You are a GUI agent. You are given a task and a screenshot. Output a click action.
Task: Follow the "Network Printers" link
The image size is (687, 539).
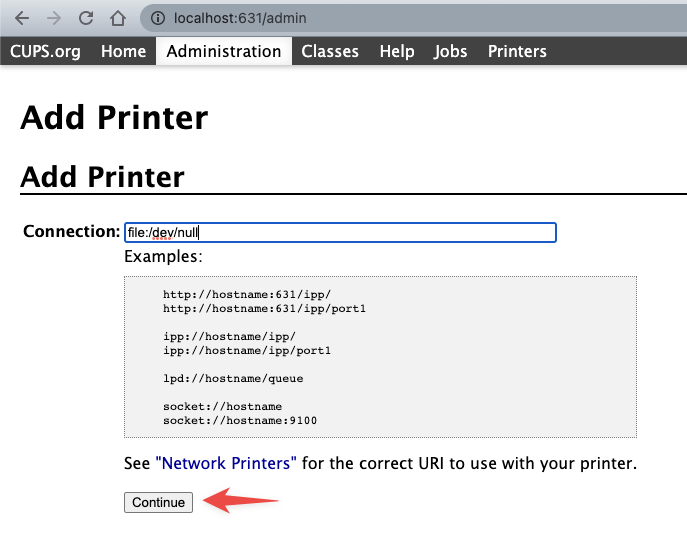[226, 463]
